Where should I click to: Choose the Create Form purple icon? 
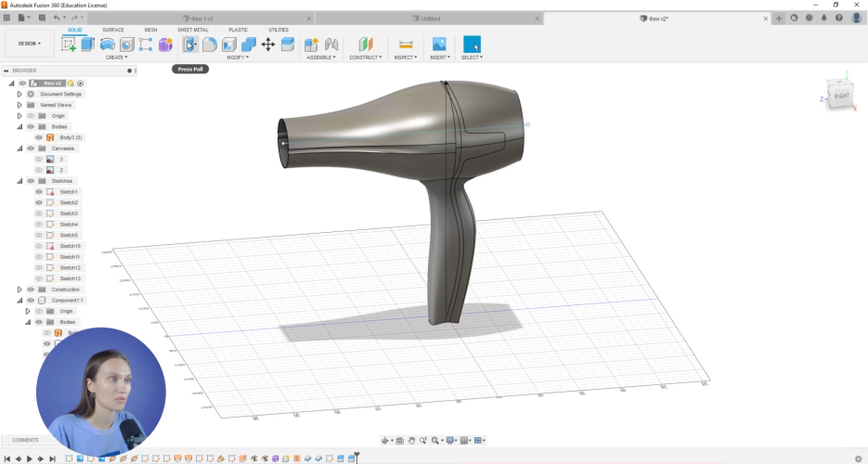(165, 45)
